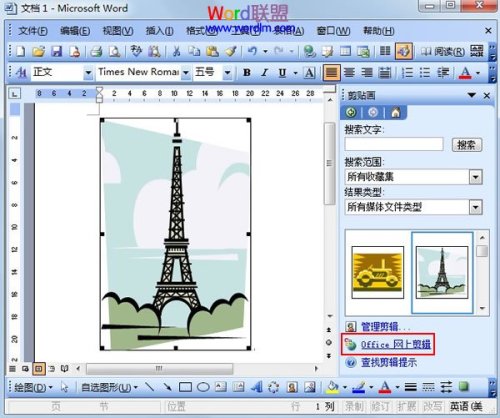Toggle the select objects pointer
This screenshot has height=418, width=500.
click(x=65, y=387)
